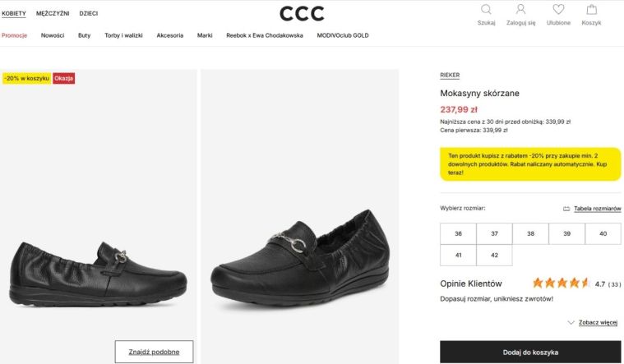Open the Torby i walizki menu
The width and height of the screenshot is (624, 364).
point(123,35)
